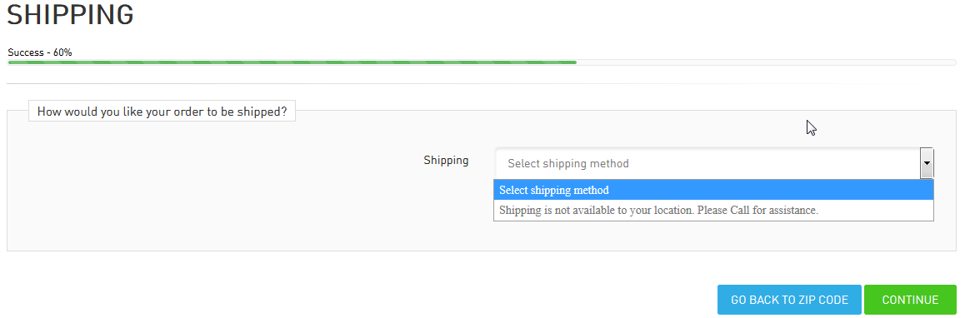980x318 pixels.
Task: Open the Select shipping method combo box
Action: (x=714, y=163)
